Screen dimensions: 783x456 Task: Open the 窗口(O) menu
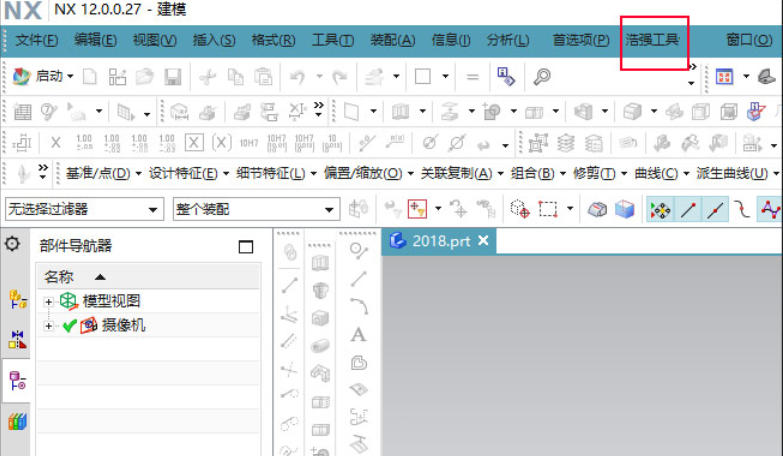tap(749, 39)
